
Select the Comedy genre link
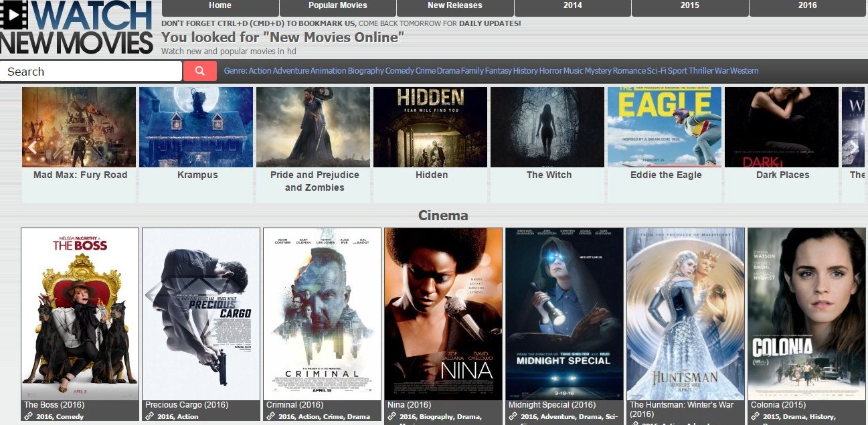pyautogui.click(x=400, y=71)
